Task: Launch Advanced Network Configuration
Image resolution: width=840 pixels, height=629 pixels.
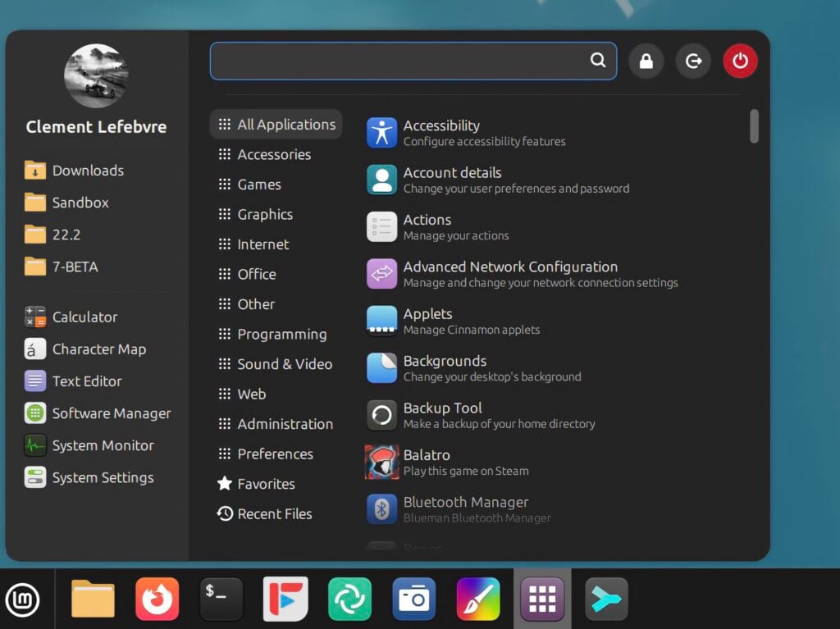Action: click(509, 274)
